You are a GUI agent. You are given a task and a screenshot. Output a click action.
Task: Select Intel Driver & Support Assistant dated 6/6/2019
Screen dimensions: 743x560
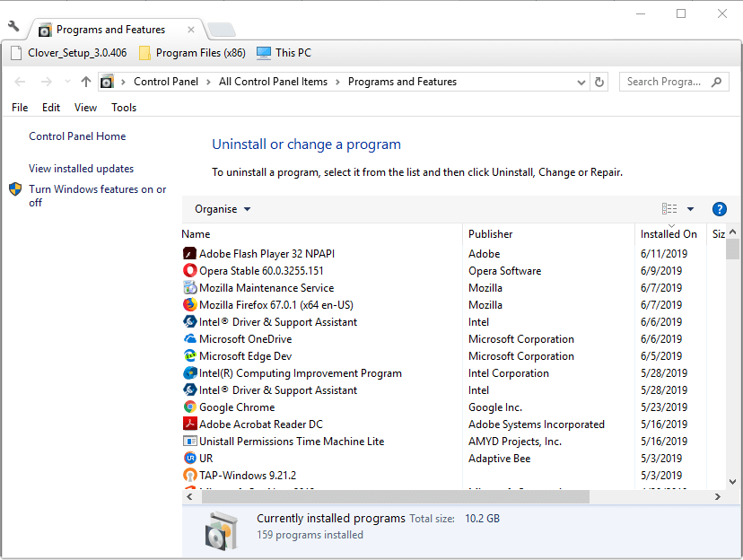277,322
